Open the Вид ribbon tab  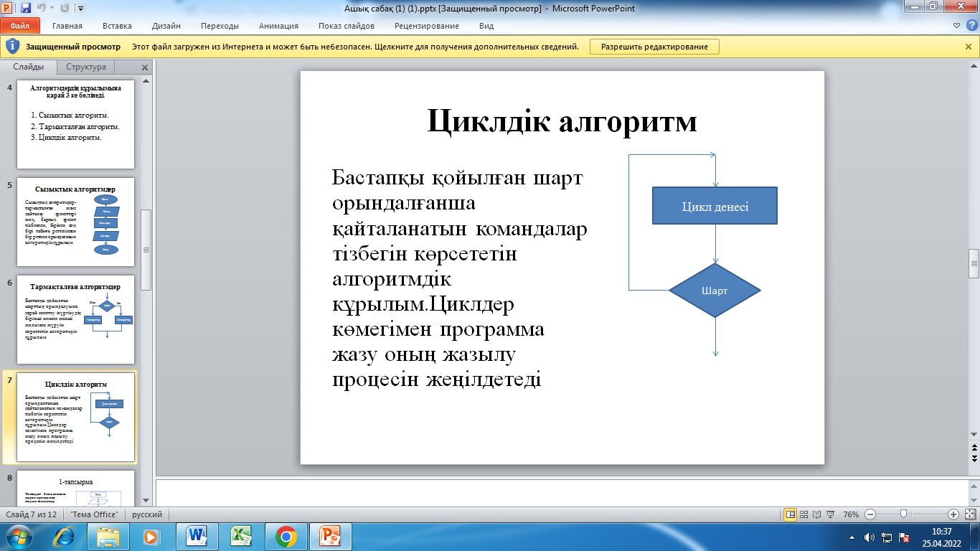click(486, 26)
